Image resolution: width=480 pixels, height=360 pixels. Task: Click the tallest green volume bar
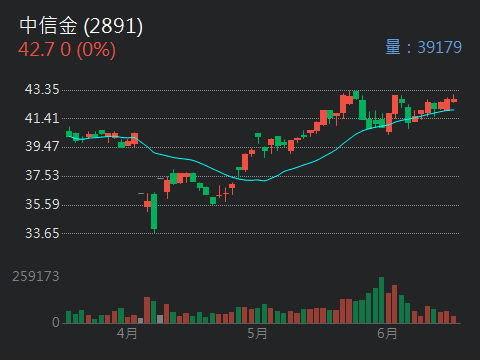tap(381, 300)
